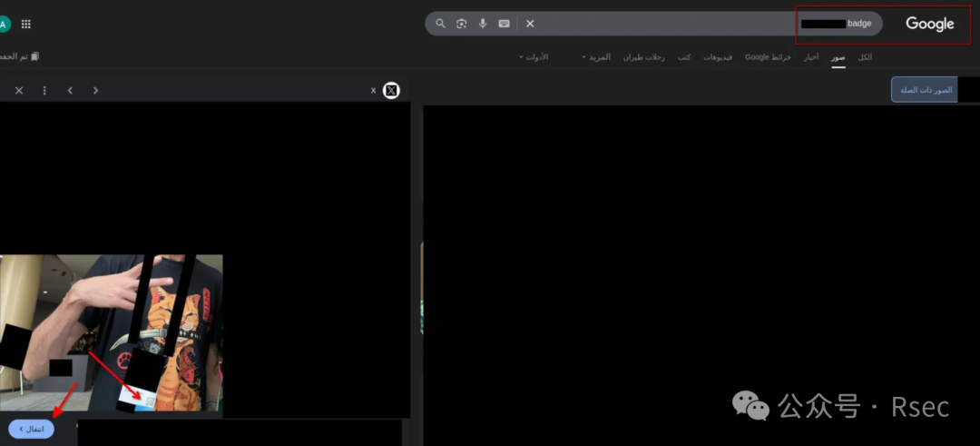Open the saved items bookmark icon
This screenshot has width=980, height=446.
click(35, 56)
